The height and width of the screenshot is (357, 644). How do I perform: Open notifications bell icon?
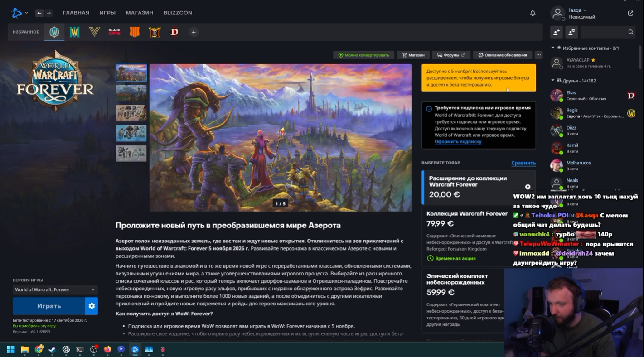pyautogui.click(x=533, y=13)
